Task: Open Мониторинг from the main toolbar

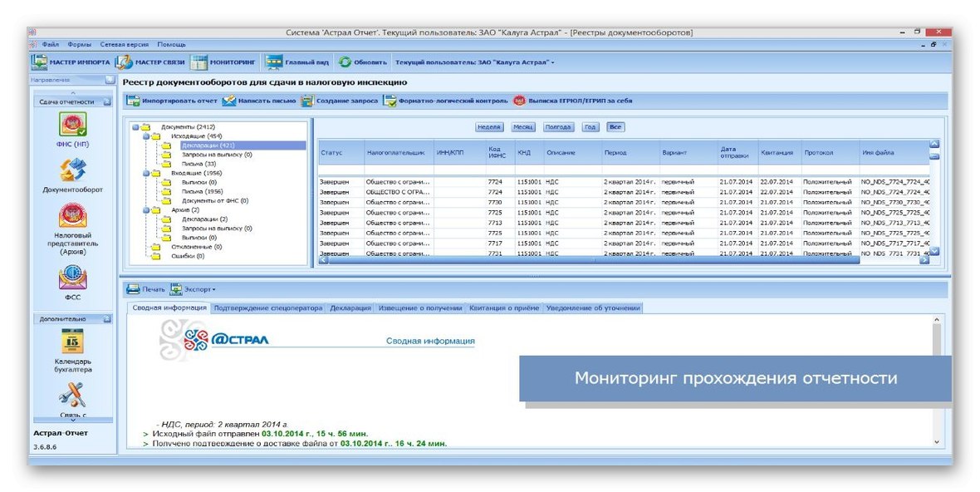Action: coord(223,62)
